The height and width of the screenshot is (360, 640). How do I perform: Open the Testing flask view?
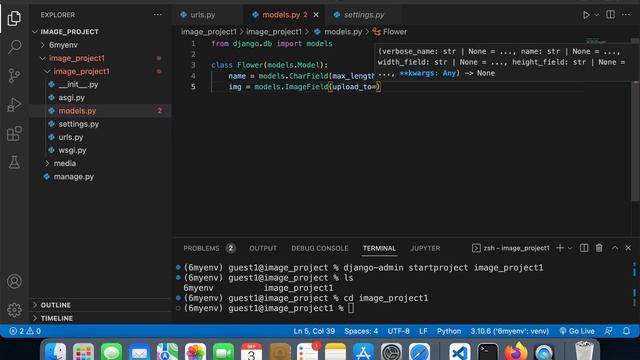coord(14,162)
